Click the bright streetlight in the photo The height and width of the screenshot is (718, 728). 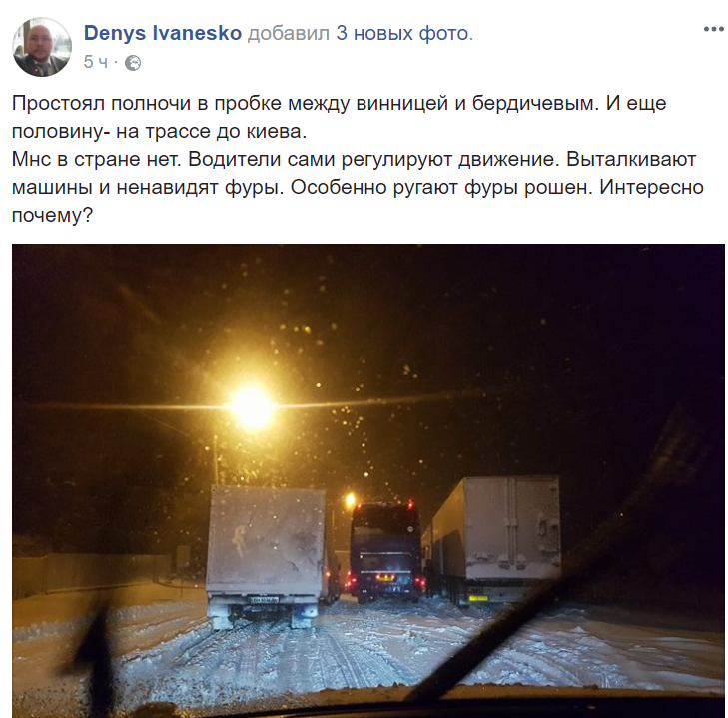pos(252,407)
